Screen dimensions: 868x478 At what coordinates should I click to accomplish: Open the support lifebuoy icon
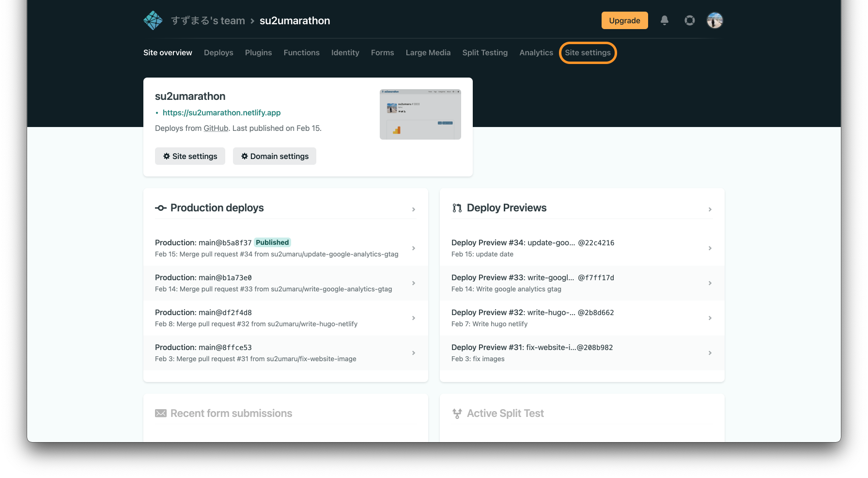coord(690,20)
